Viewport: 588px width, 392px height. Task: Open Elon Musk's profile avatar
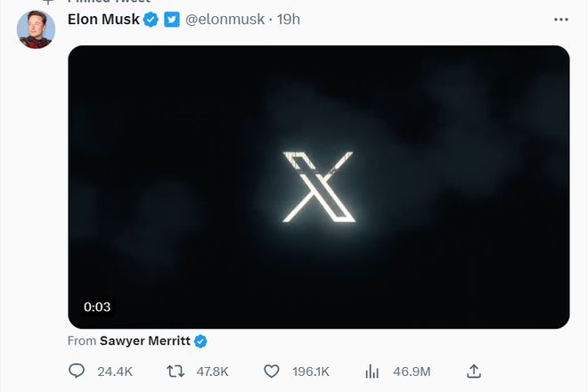point(37,30)
